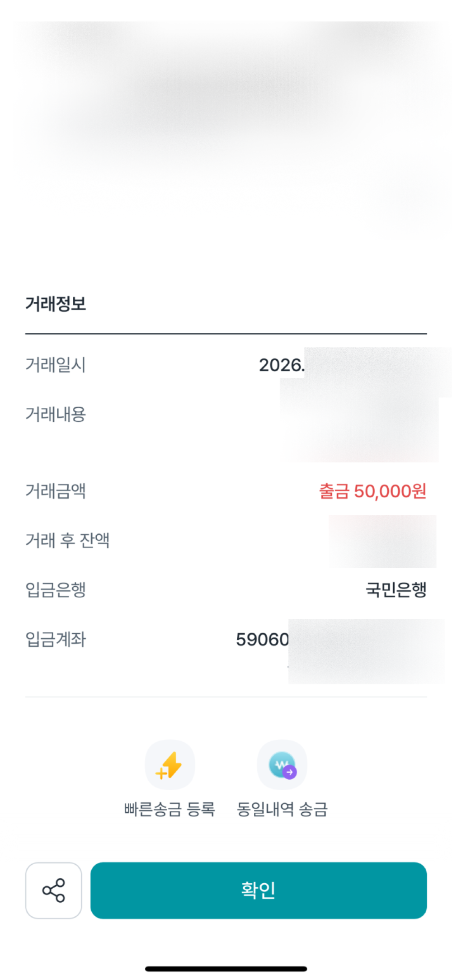The height and width of the screenshot is (980, 452).
Task: Select the 동일내역 송금 label
Action: (x=282, y=809)
